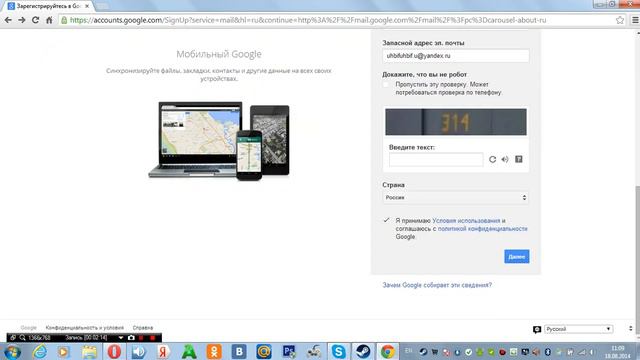Open the политикой конфиденциальности link
Image resolution: width=640 pixels, height=360 pixels.
point(482,229)
